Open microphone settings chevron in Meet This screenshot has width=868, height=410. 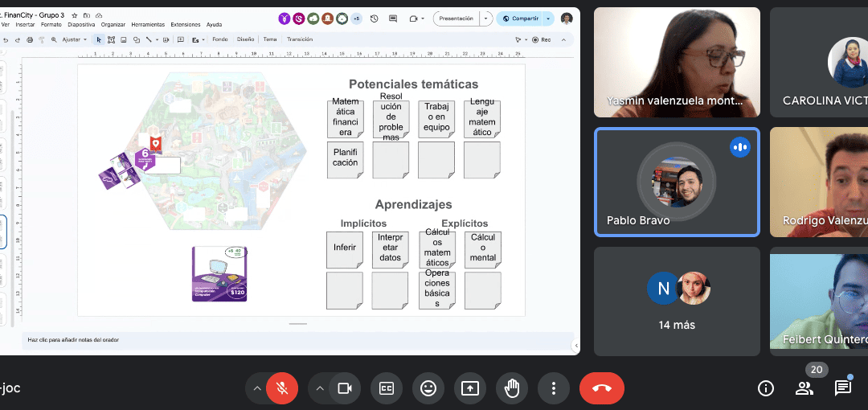coord(257,388)
